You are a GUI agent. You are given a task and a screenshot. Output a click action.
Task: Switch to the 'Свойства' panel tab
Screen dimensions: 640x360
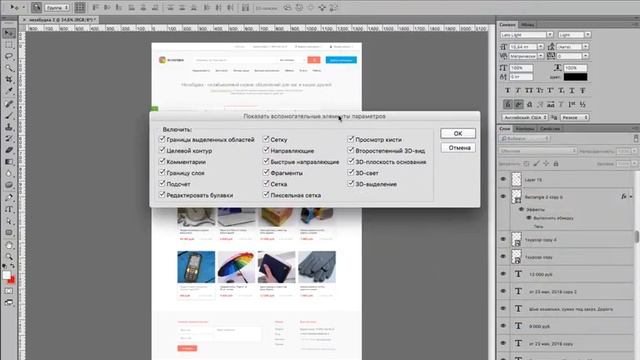[549, 129]
